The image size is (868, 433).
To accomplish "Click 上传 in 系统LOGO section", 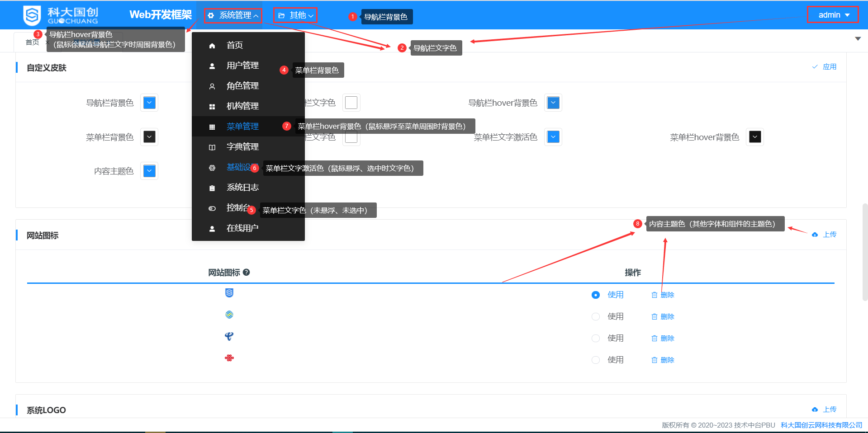I will tap(824, 409).
